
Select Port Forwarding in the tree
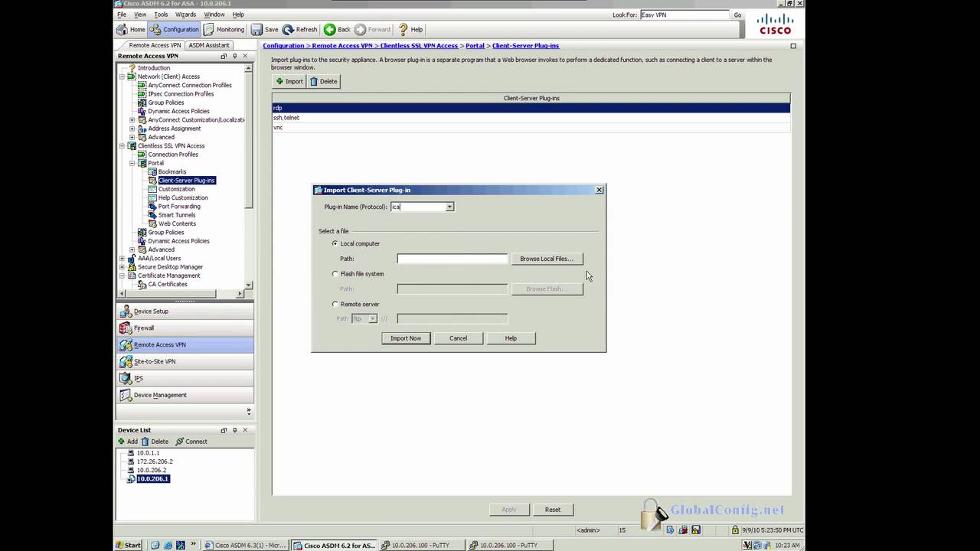point(179,207)
